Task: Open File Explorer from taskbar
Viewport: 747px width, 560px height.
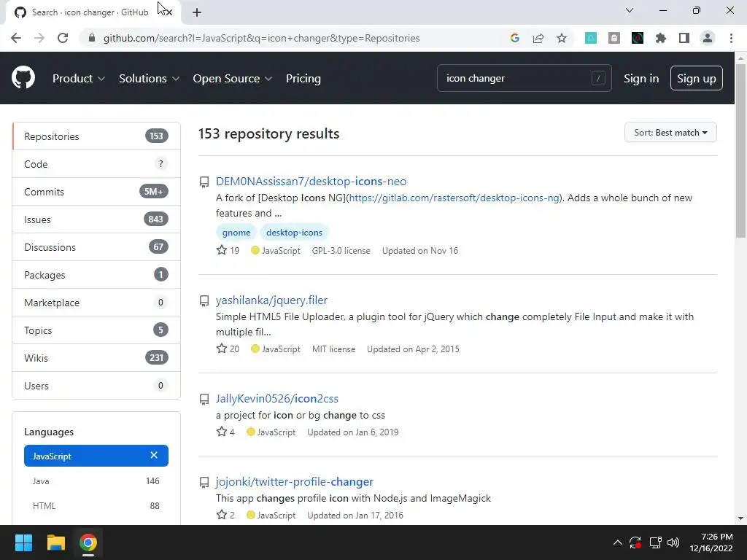Action: point(55,542)
